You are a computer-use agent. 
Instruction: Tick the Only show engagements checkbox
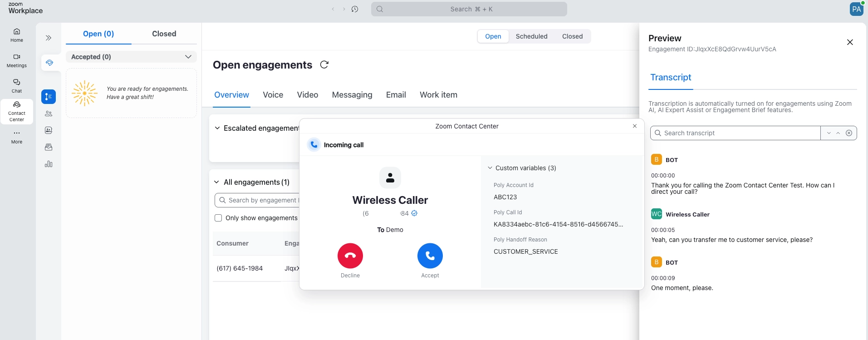click(218, 218)
